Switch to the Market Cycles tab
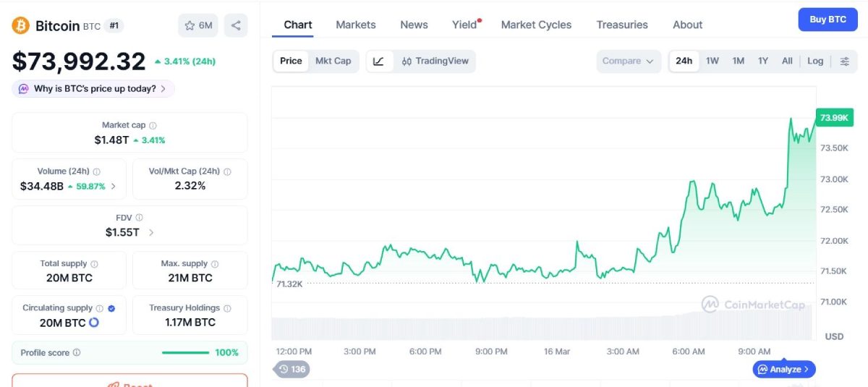Image resolution: width=868 pixels, height=387 pixels. pyautogui.click(x=536, y=25)
